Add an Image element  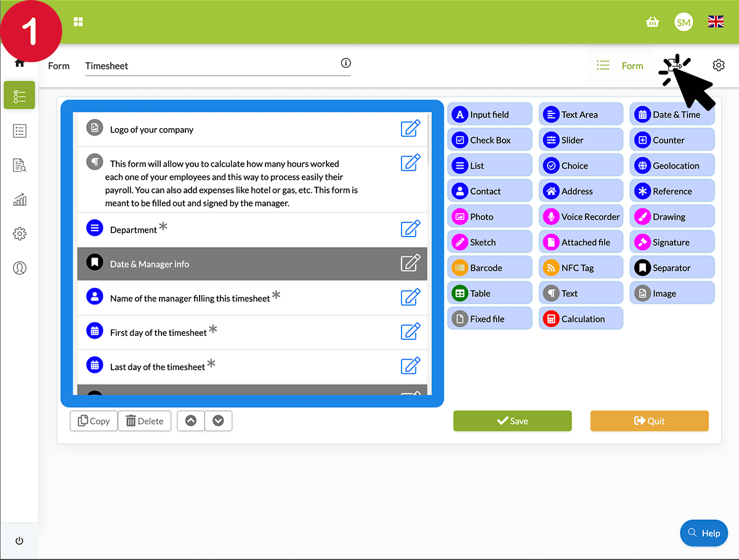pyautogui.click(x=672, y=293)
